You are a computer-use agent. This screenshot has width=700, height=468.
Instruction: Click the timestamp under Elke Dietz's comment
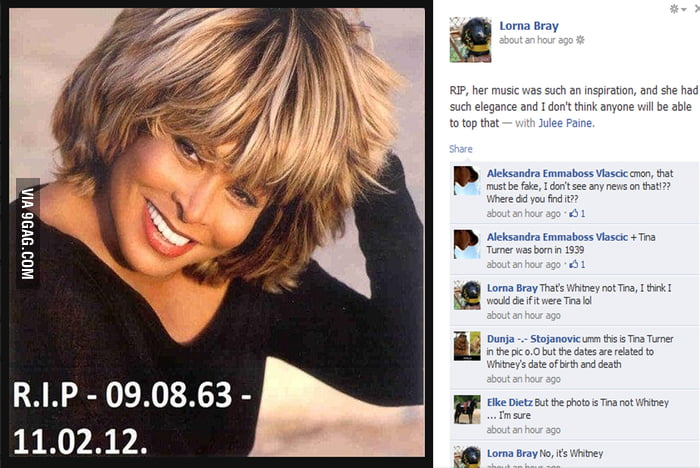(x=523, y=430)
